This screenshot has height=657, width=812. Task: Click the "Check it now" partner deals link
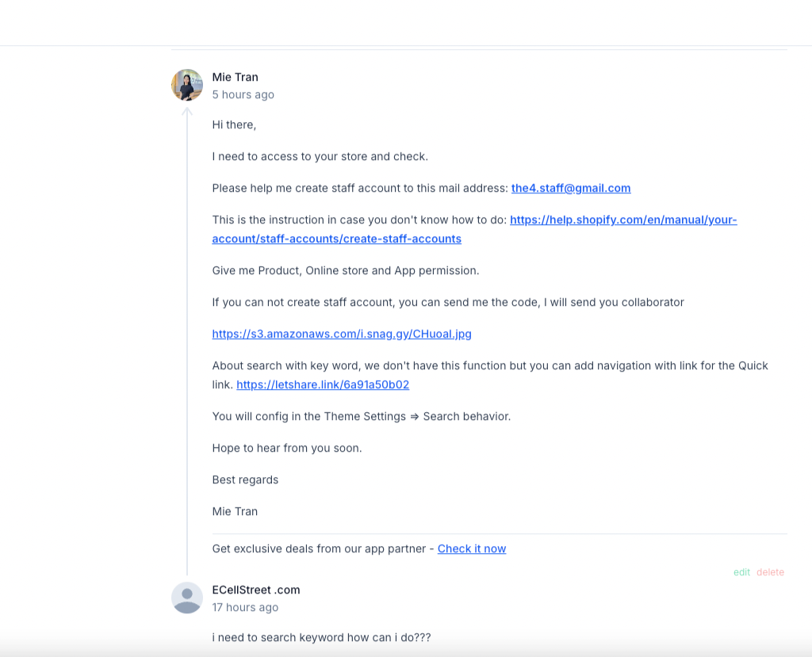tap(471, 548)
